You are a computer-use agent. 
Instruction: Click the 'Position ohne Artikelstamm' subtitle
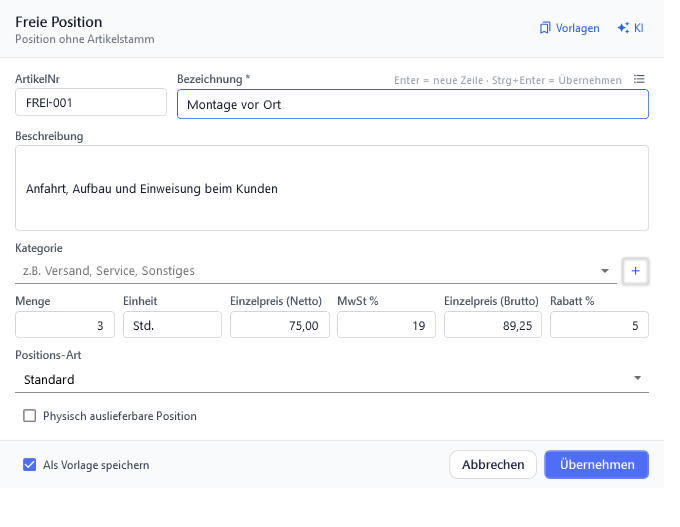pos(85,39)
